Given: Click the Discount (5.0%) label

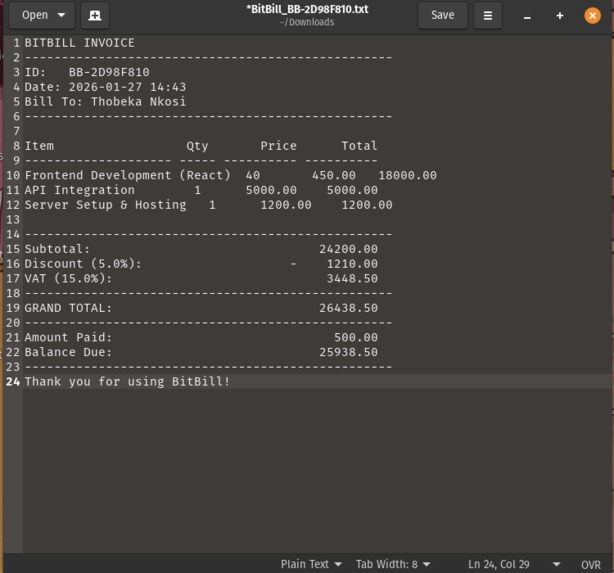Looking at the screenshot, I should [83, 264].
